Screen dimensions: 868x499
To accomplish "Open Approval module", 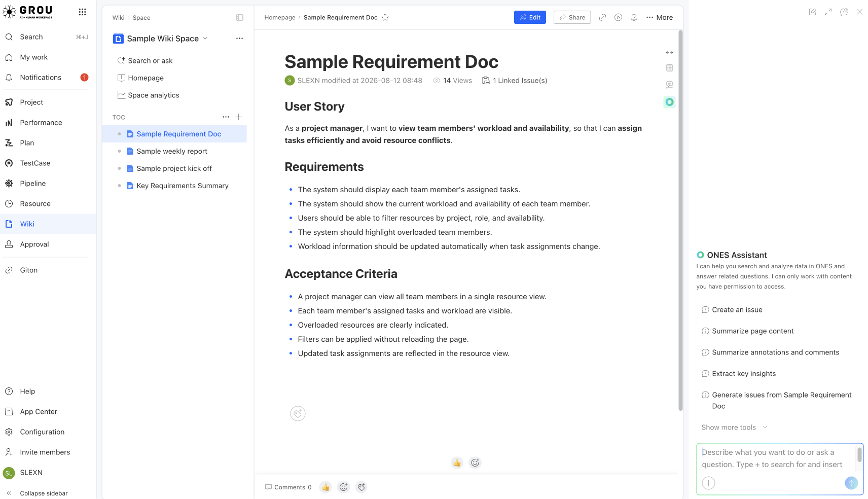I will [x=48, y=244].
